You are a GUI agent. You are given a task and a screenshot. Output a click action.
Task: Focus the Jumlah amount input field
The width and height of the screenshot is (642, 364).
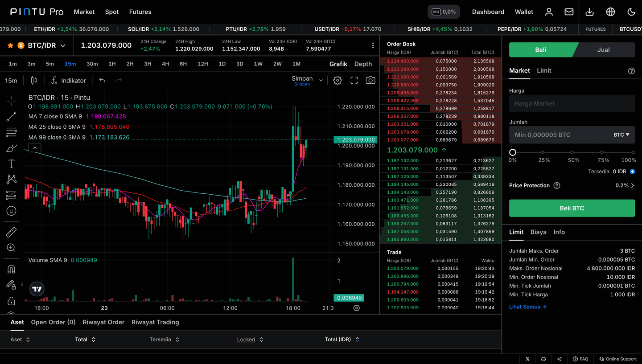[x=559, y=135]
